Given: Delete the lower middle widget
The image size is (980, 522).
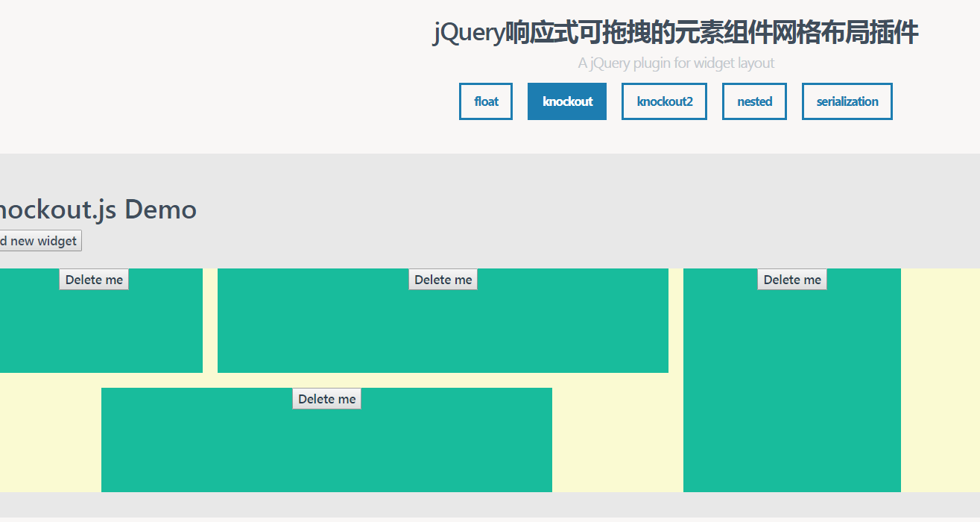Looking at the screenshot, I should click(x=326, y=399).
